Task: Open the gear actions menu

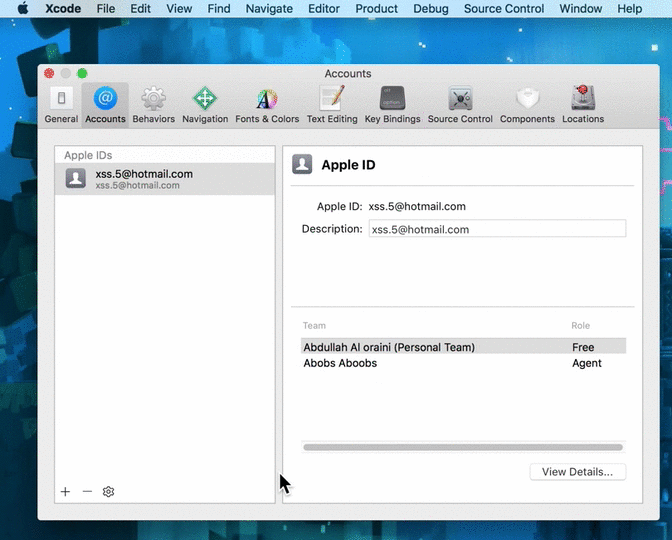Action: pos(109,492)
